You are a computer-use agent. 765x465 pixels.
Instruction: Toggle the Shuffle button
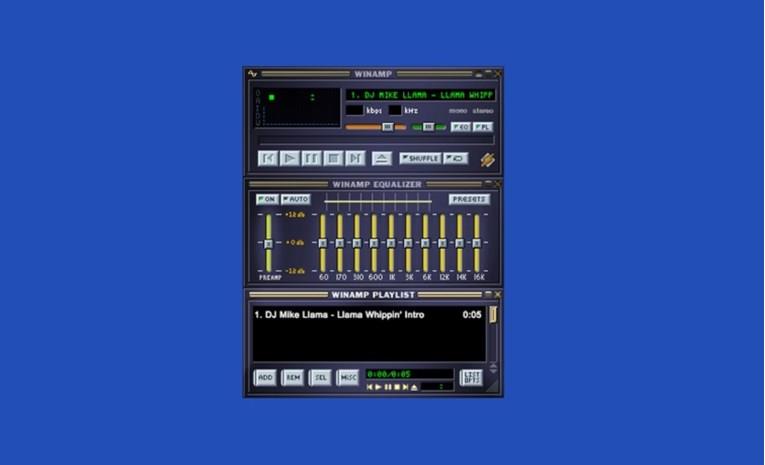tap(420, 158)
